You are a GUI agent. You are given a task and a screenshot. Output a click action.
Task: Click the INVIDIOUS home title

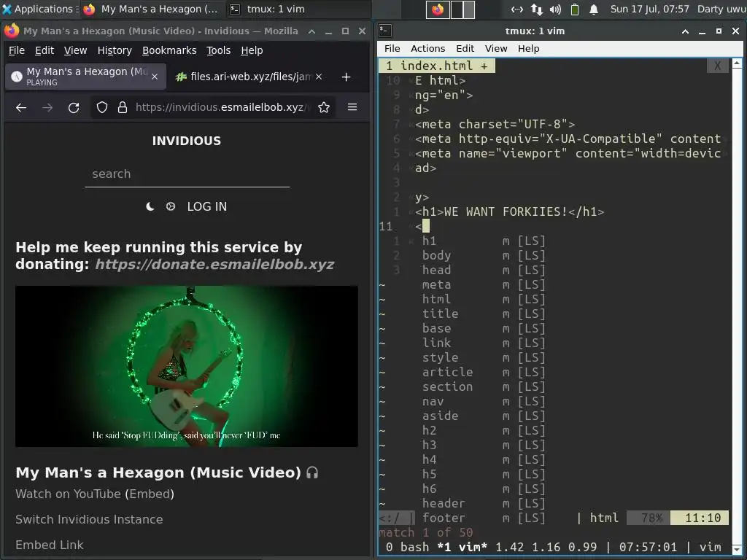186,141
